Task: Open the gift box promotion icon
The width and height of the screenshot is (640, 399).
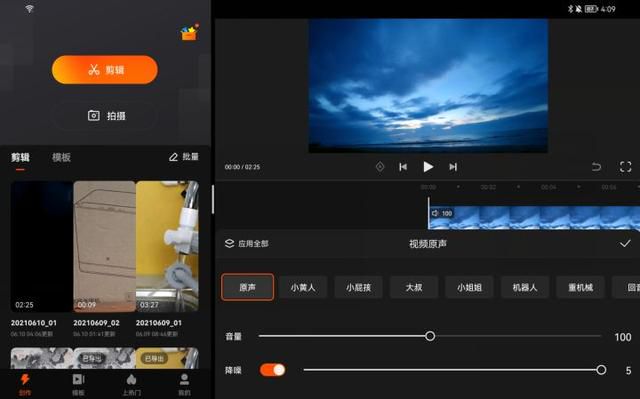Action: pos(189,33)
